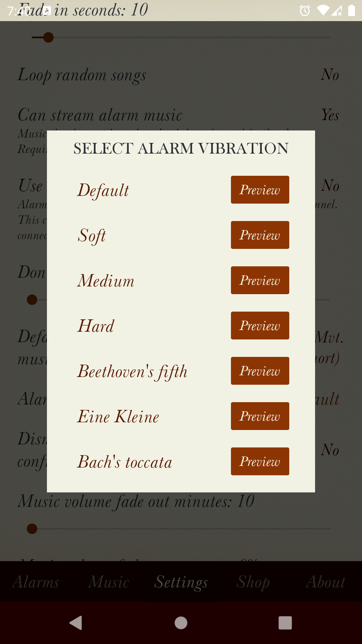The width and height of the screenshot is (362, 644).
Task: Tap the alarm clock status bar icon
Action: [x=305, y=10]
